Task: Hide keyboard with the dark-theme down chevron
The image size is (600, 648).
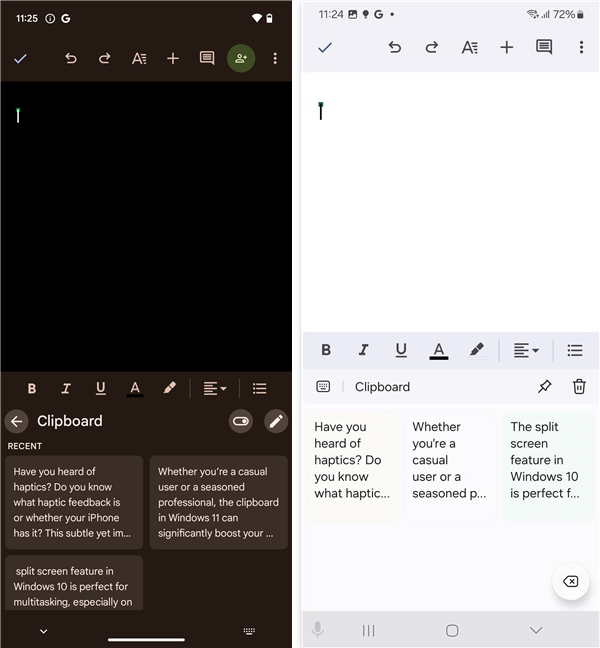Action: coord(43,631)
